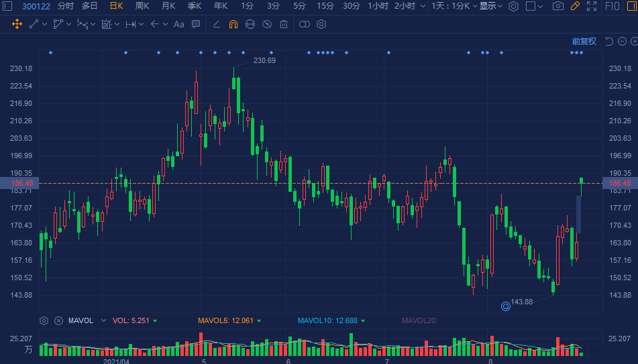Expand the more time intervals dropdown after 2小时
The width and height of the screenshot is (638, 364).
[422, 6]
